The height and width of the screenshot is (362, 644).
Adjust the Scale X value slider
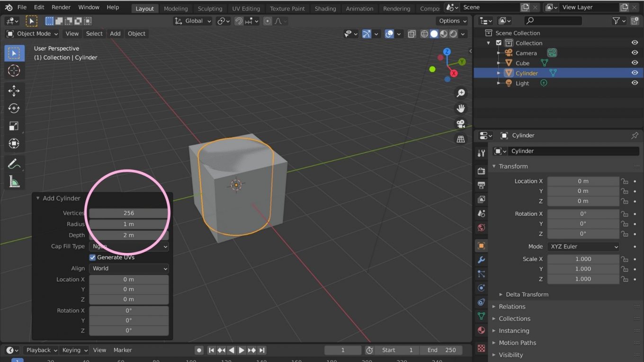coord(583,259)
